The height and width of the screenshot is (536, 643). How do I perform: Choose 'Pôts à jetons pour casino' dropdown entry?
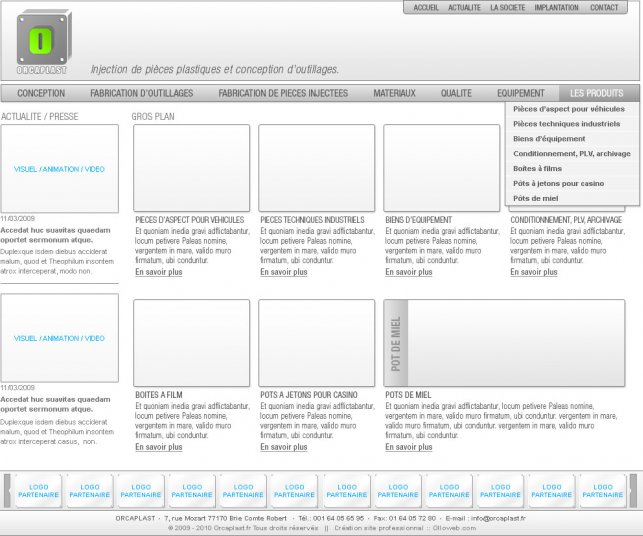tap(558, 183)
